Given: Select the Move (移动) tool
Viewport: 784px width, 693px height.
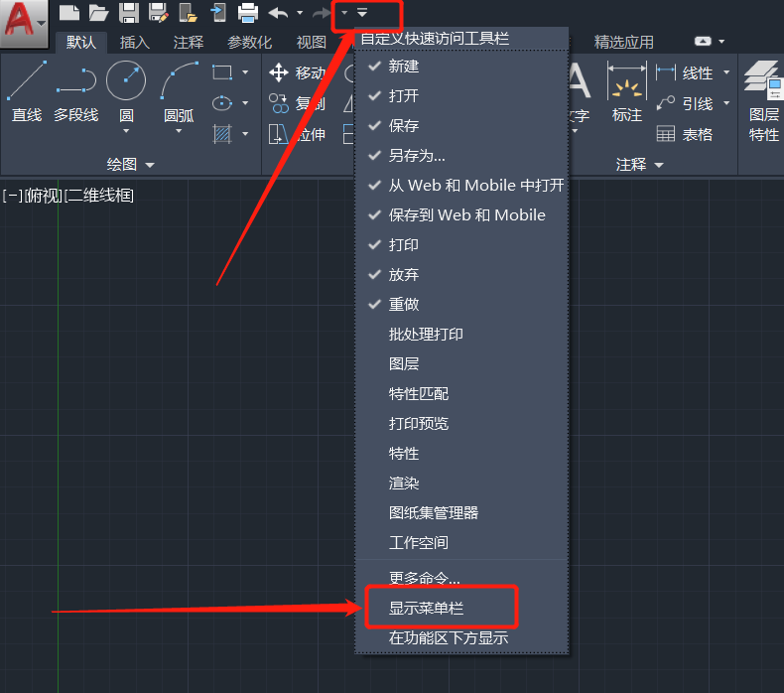Looking at the screenshot, I should [297, 73].
